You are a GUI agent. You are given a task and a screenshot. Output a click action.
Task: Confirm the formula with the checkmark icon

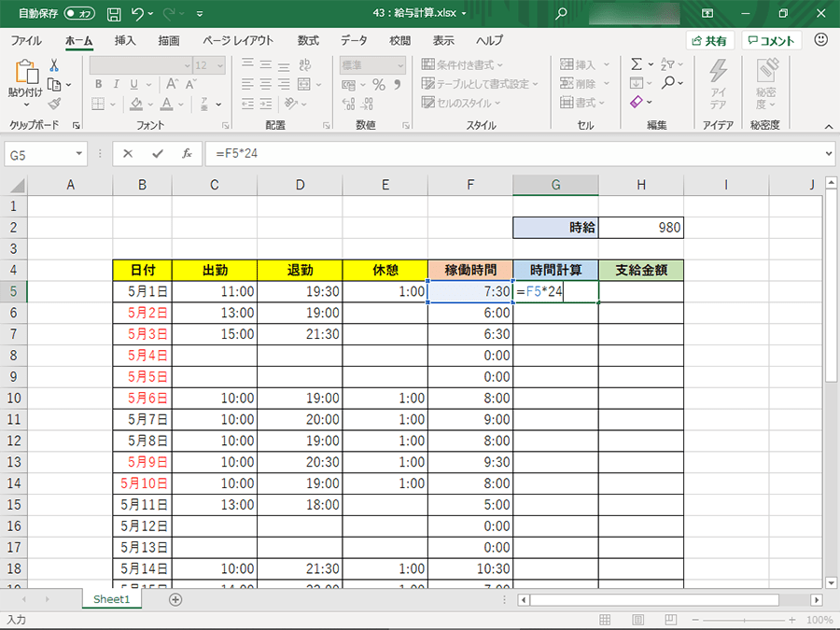(x=157, y=154)
